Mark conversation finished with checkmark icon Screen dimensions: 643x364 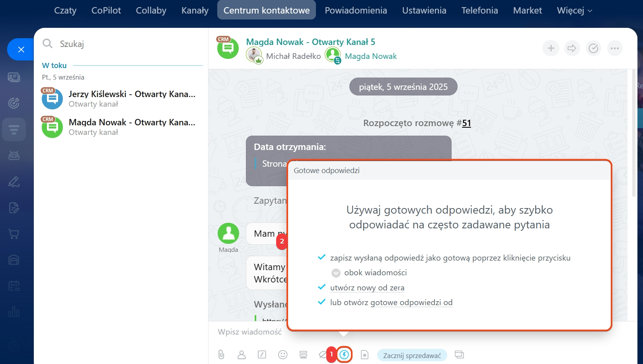click(x=593, y=49)
